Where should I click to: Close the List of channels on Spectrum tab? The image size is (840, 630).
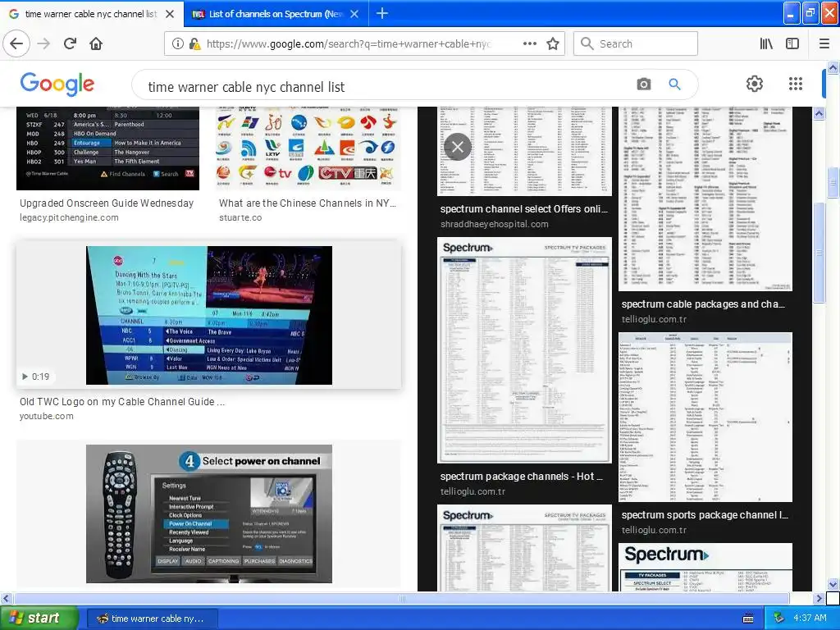click(354, 14)
